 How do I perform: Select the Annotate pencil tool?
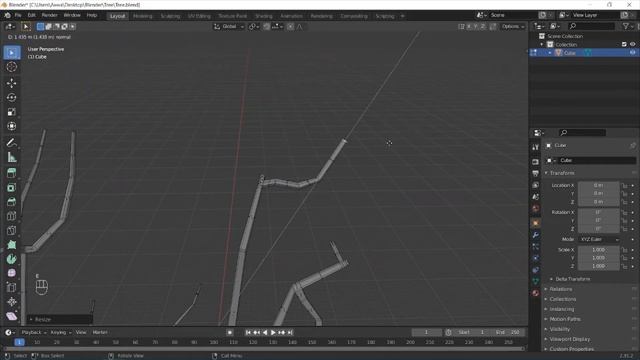(x=12, y=142)
